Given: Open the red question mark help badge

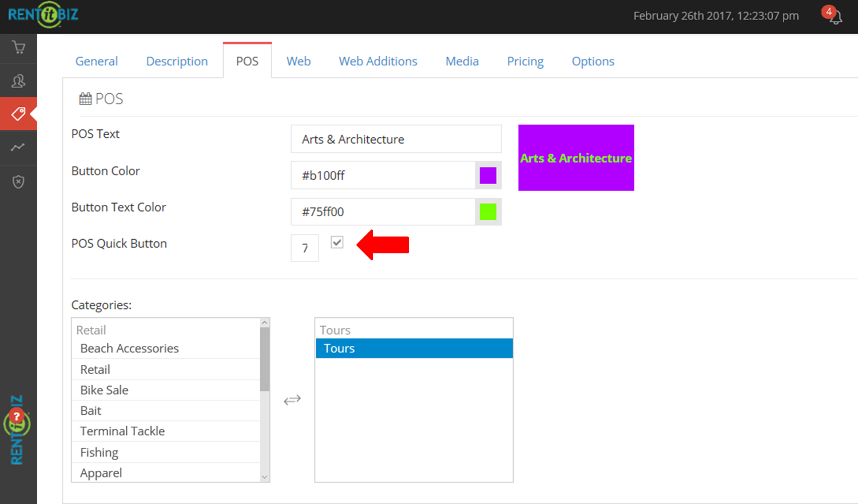Looking at the screenshot, I should tap(17, 416).
